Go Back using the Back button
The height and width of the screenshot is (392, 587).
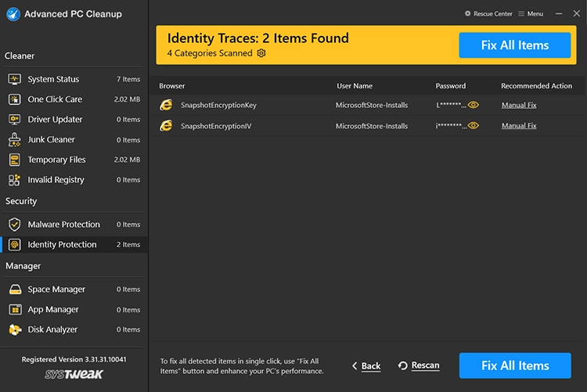pyautogui.click(x=366, y=365)
